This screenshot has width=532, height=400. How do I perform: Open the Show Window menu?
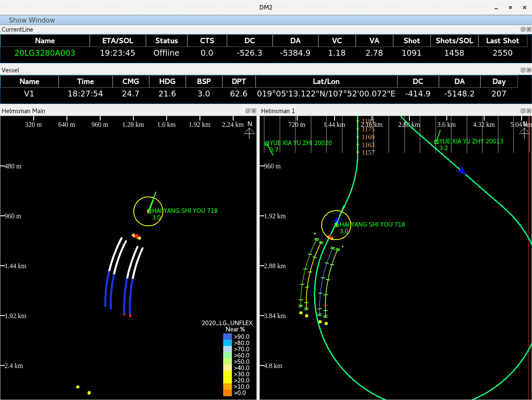pyautogui.click(x=32, y=20)
